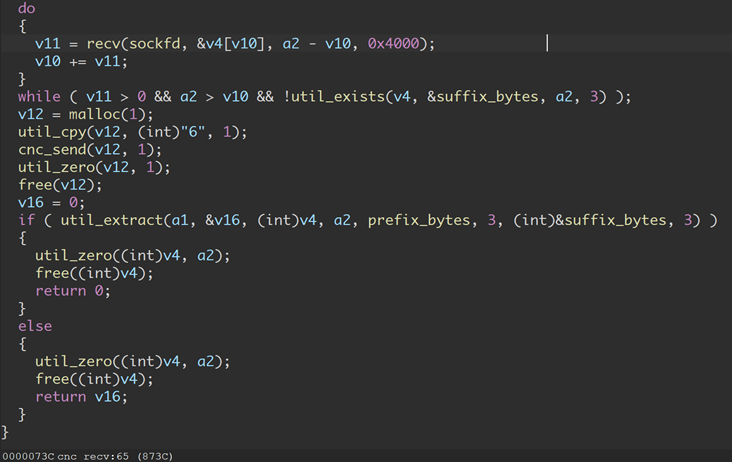Click the else keyword
The height and width of the screenshot is (462, 732).
tap(35, 326)
